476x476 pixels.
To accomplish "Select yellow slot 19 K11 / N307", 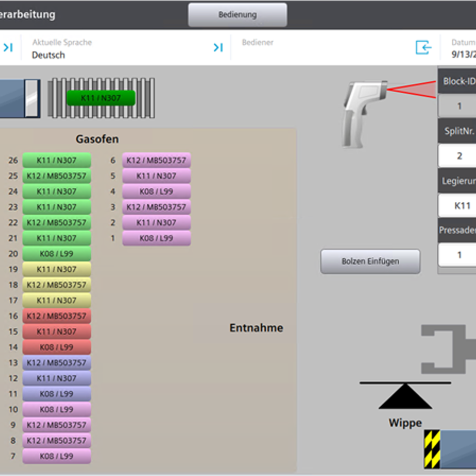I will click(57, 269).
